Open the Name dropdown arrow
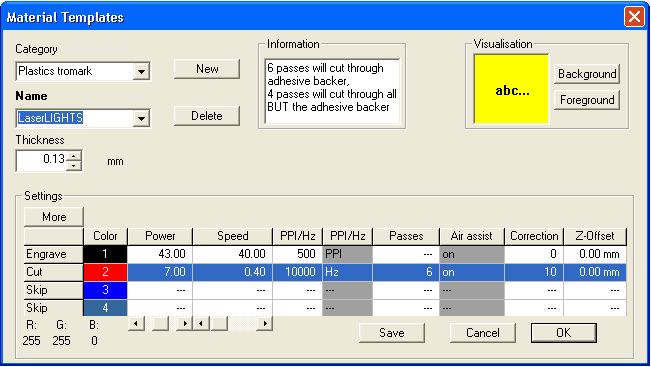The image size is (651, 367). click(x=141, y=118)
